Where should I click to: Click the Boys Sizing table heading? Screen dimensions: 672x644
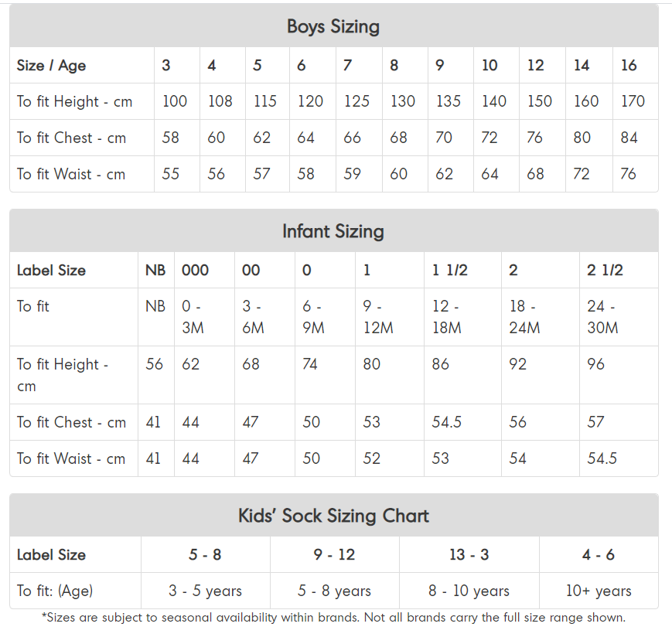point(333,26)
